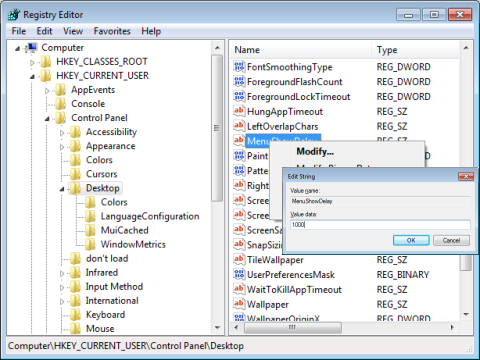Expand the HKEY_CLASSES_ROOT node
This screenshot has width=480, height=360.
tap(32, 62)
